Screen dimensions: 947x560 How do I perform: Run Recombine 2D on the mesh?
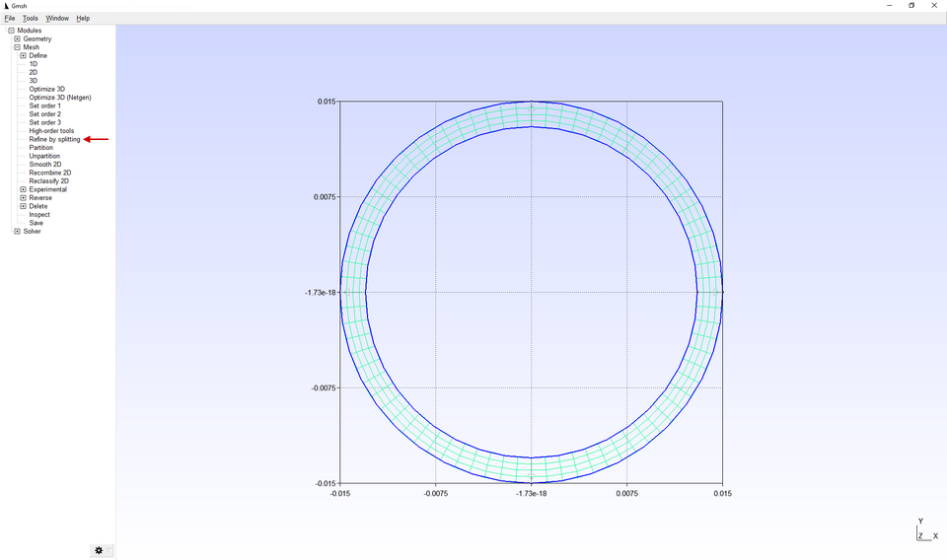click(49, 173)
